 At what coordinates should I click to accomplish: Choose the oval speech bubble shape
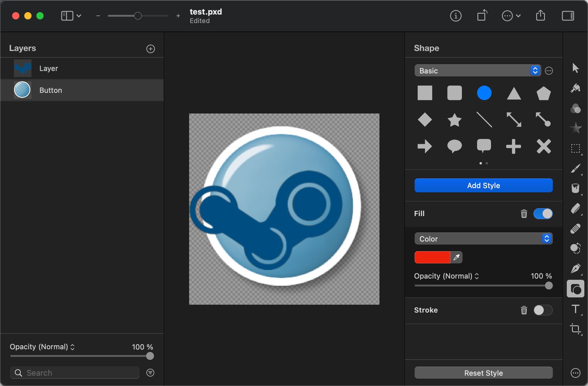454,146
